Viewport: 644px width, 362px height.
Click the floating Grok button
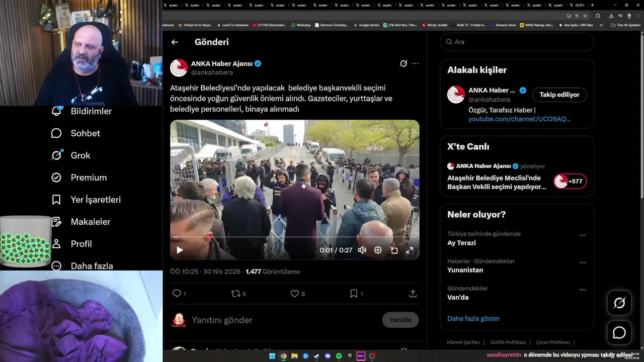coord(619,303)
